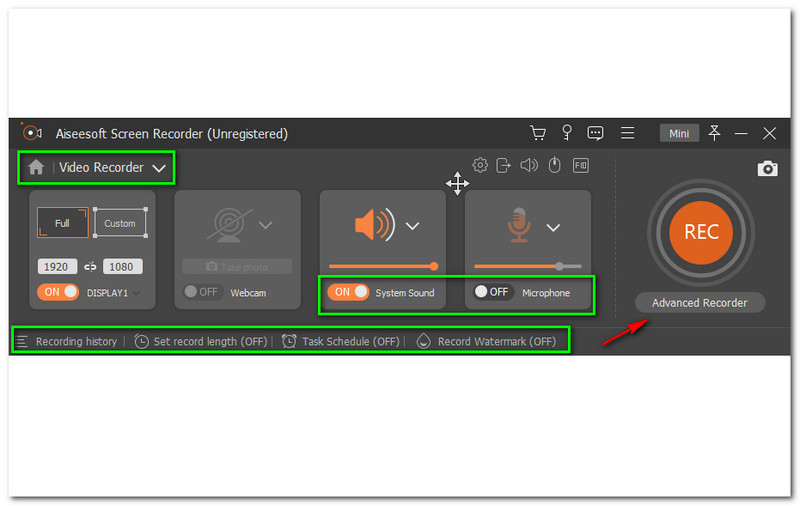Screen dimensions: 800x506
Task: Open the hotkeys FID icon
Action: point(581,165)
